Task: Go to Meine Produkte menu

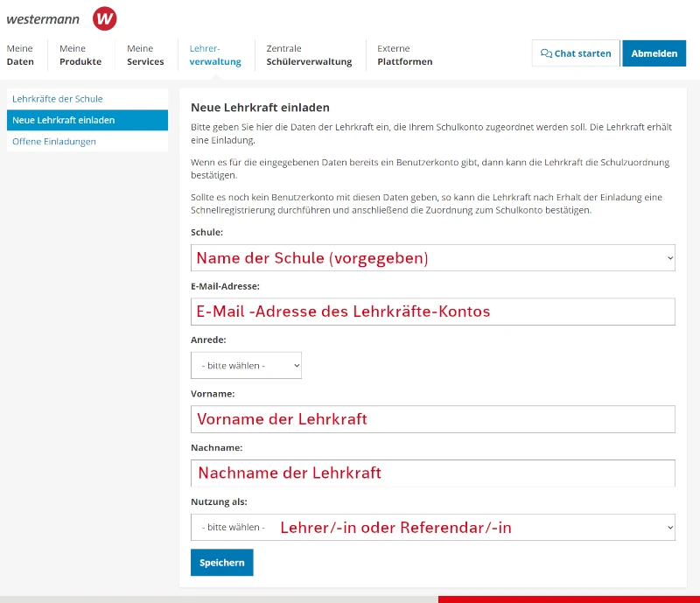Action: (80, 55)
